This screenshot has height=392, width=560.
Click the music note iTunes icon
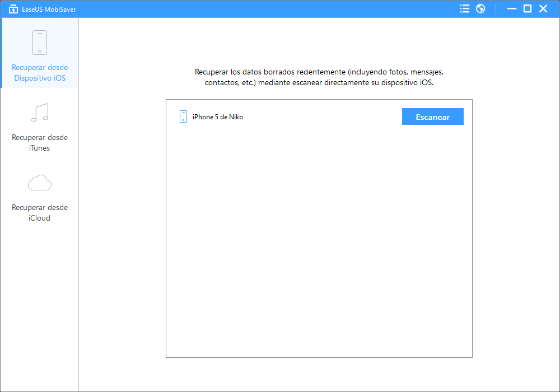[39, 113]
